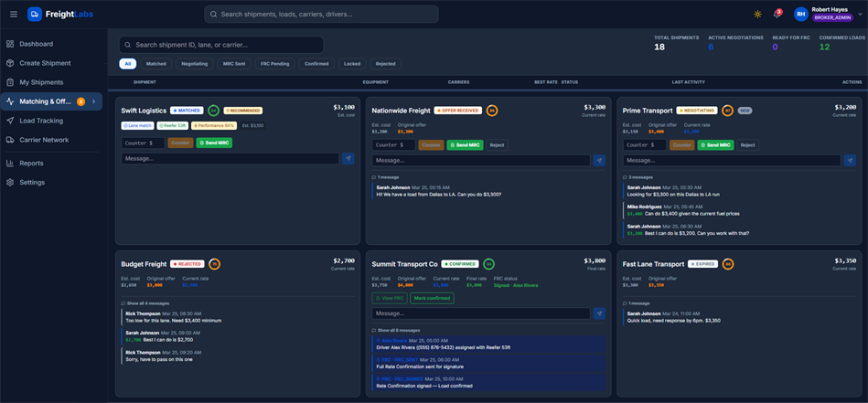The width and height of the screenshot is (868, 403).
Task: Click Swift Logistics message input
Action: [230, 159]
